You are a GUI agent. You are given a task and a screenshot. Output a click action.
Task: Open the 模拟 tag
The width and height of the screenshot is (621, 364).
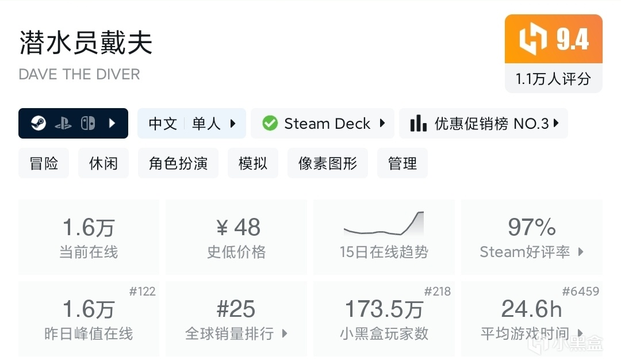pos(253,163)
